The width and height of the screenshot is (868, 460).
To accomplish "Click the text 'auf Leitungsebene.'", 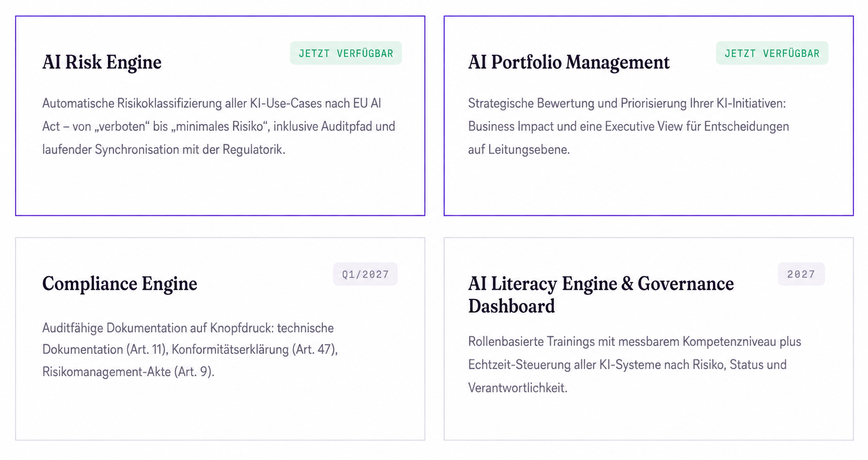I will pyautogui.click(x=519, y=150).
